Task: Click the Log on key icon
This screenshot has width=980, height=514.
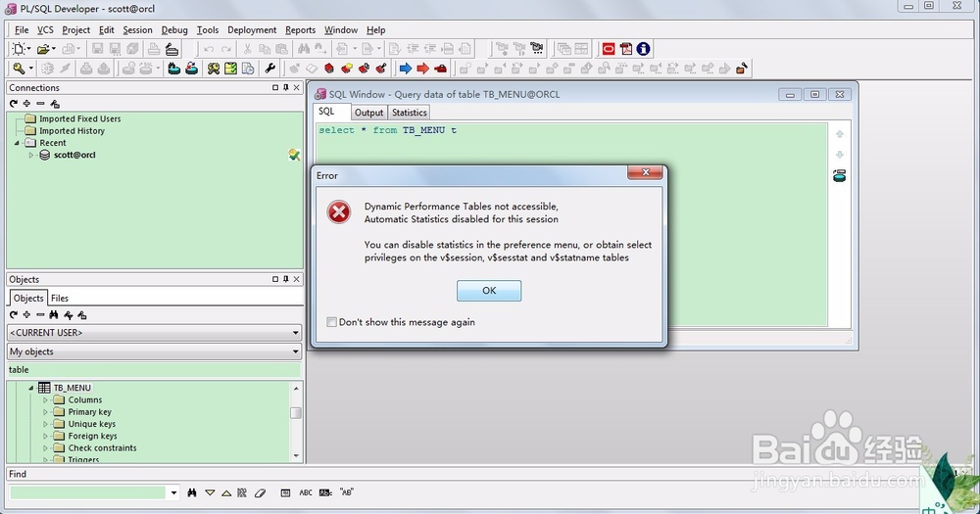Action: pyautogui.click(x=19, y=69)
